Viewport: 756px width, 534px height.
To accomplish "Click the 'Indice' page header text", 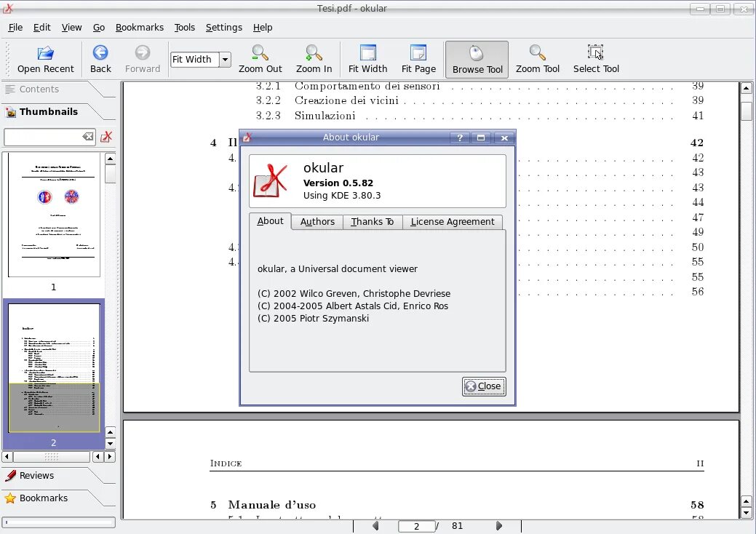I will point(226,463).
